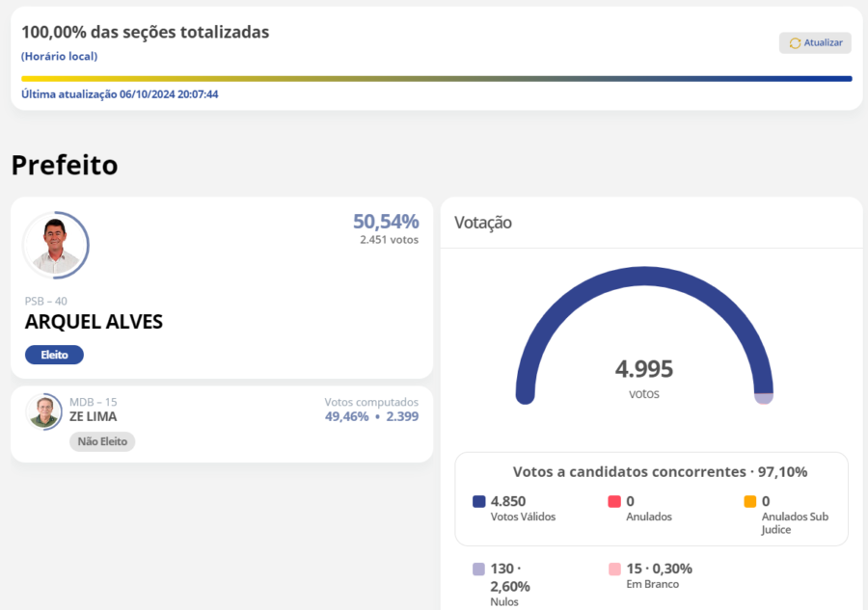
Task: Click the sections totalized progress bar
Action: (x=436, y=79)
